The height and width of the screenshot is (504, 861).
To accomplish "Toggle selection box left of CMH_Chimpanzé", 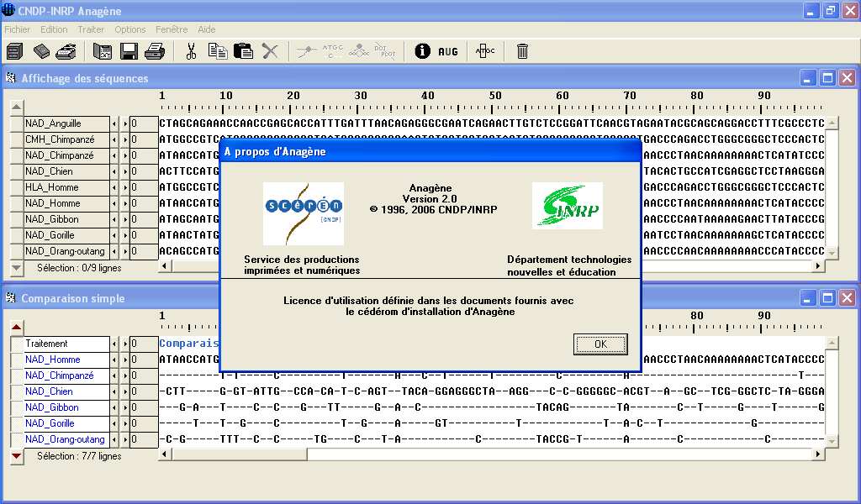I will click(x=17, y=139).
